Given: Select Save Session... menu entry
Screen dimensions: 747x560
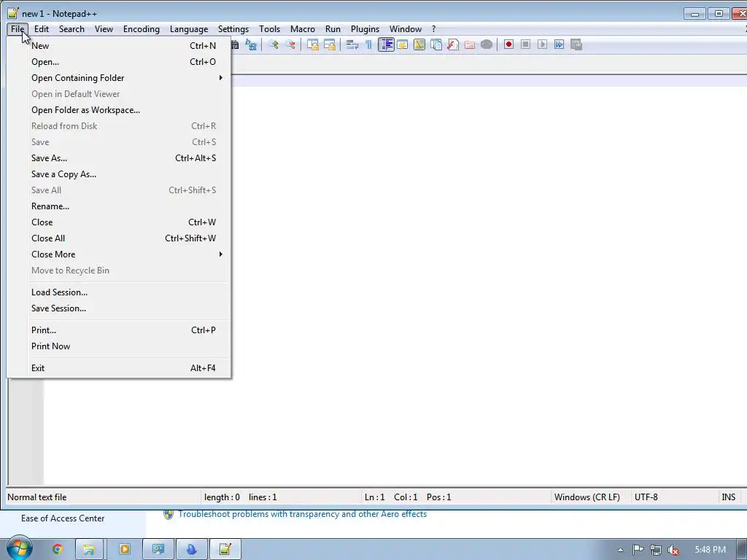Looking at the screenshot, I should (x=119, y=308).
